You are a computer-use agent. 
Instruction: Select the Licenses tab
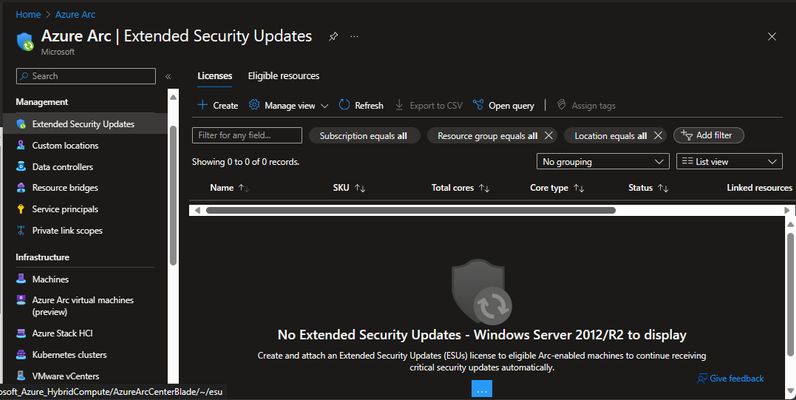[215, 76]
